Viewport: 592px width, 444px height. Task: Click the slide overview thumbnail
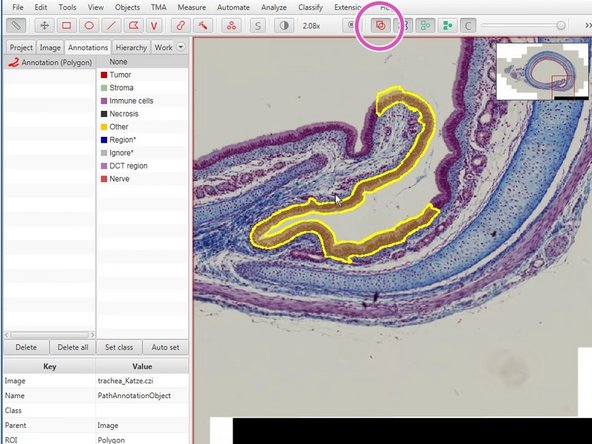542,71
